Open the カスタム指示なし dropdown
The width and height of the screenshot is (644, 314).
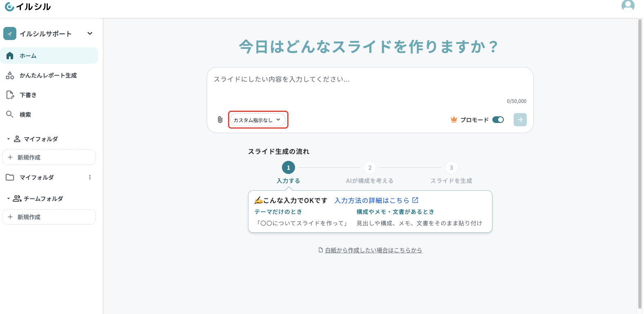click(257, 120)
